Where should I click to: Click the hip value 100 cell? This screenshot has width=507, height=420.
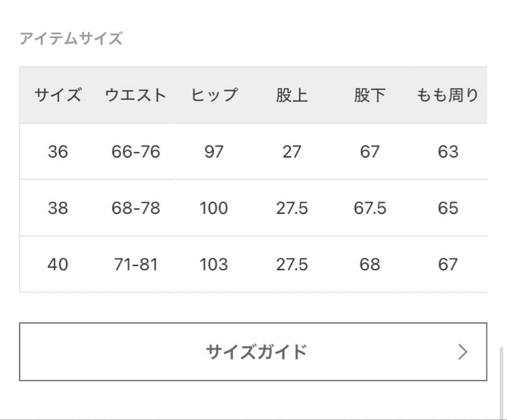coord(214,208)
